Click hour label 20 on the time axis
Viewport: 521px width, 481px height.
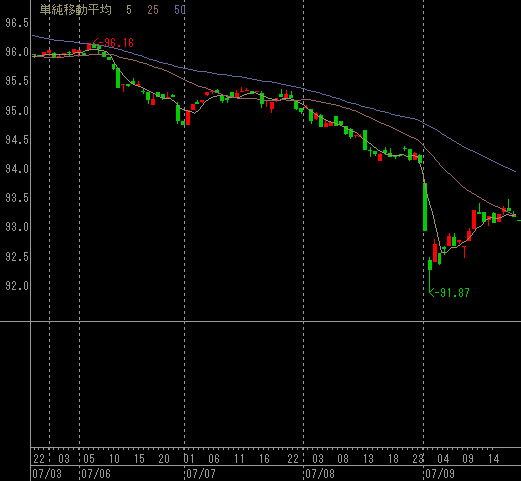(x=164, y=459)
